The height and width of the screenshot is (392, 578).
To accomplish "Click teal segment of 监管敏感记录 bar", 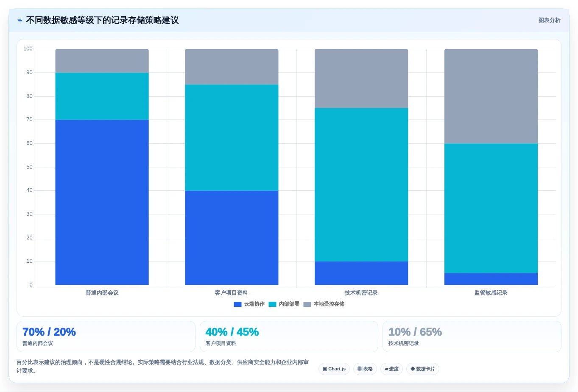I will pos(491,209).
